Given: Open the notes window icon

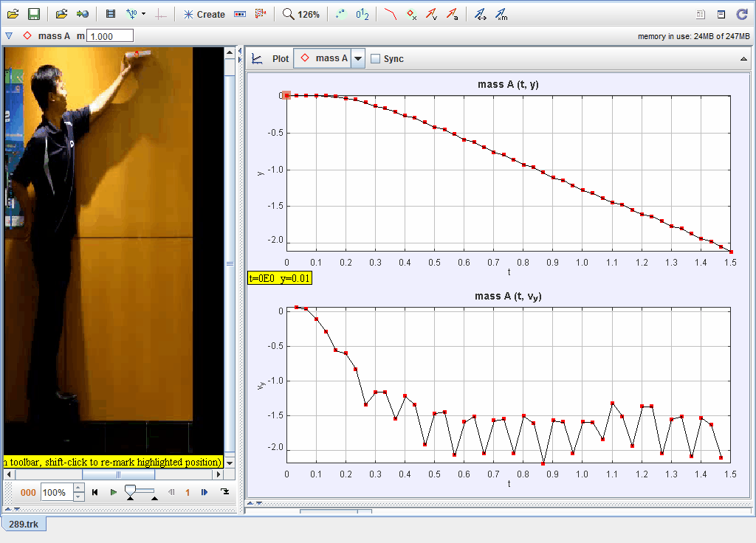Looking at the screenshot, I should [x=721, y=14].
